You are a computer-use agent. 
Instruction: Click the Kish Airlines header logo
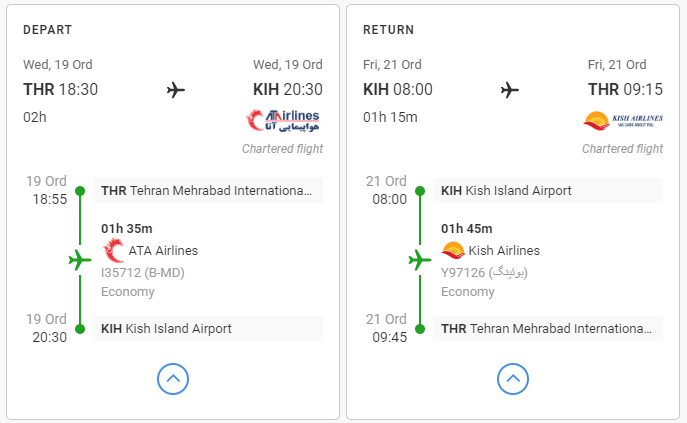623,121
